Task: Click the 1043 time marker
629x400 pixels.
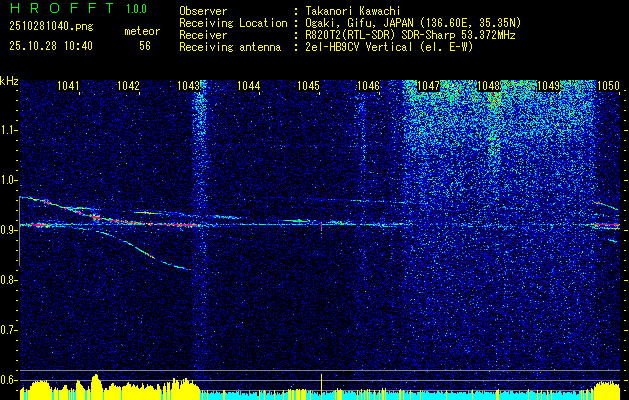Action: (189, 85)
